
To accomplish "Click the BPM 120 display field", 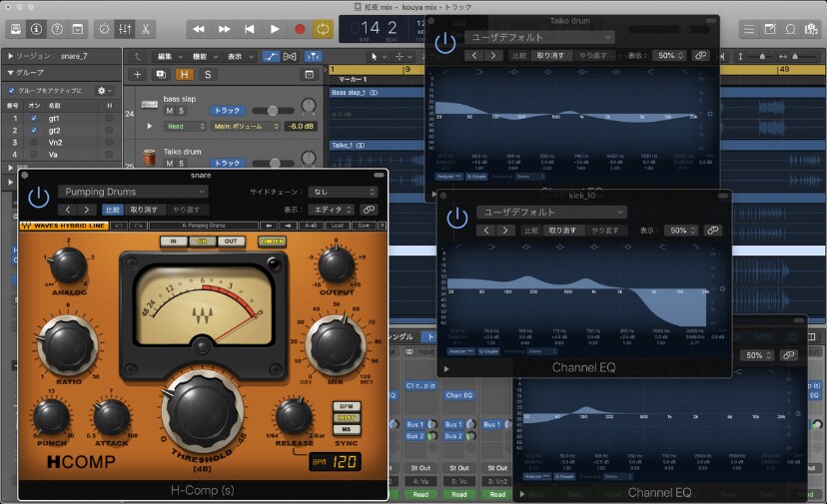I will pyautogui.click(x=336, y=462).
